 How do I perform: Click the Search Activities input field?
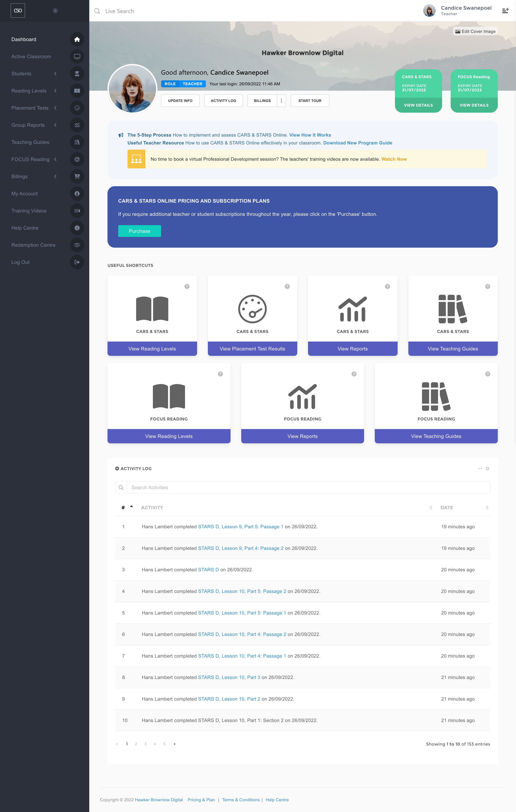pyautogui.click(x=308, y=488)
